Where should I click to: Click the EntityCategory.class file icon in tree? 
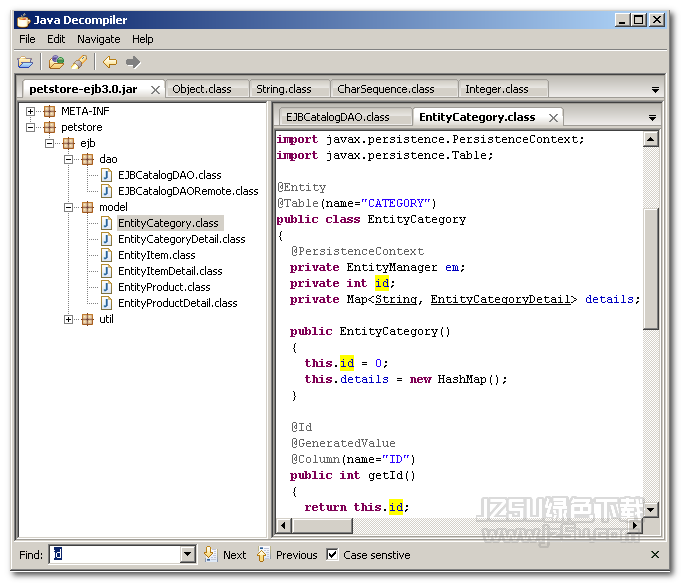[106, 223]
